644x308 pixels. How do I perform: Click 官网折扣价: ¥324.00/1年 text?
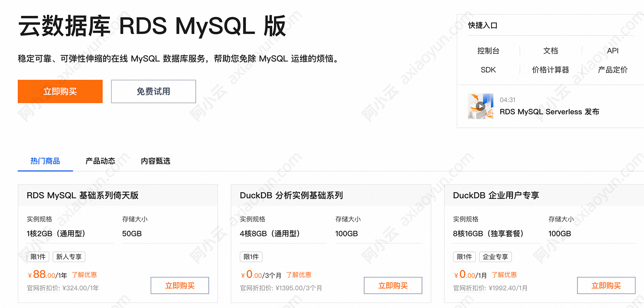pos(63,288)
